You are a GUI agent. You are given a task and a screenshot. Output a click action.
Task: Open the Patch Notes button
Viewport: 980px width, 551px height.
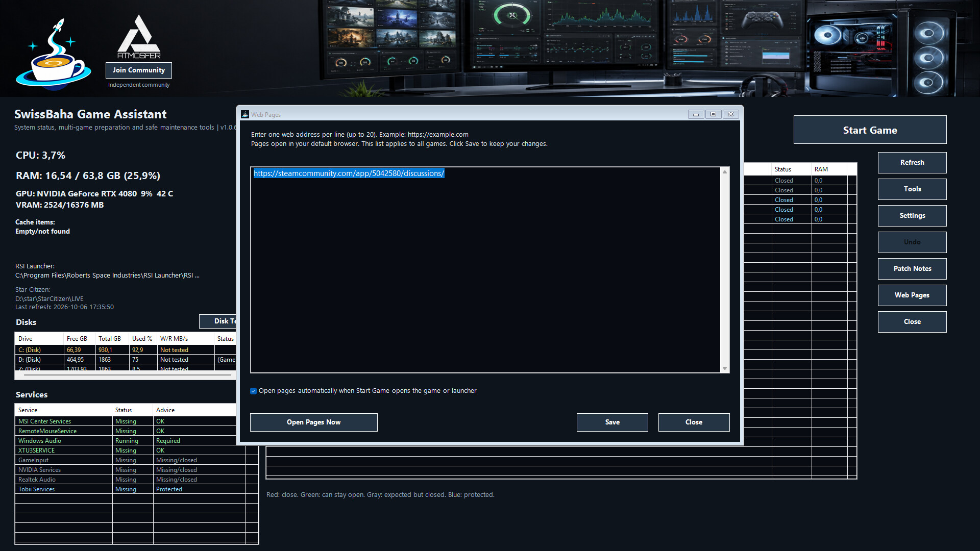[912, 269]
